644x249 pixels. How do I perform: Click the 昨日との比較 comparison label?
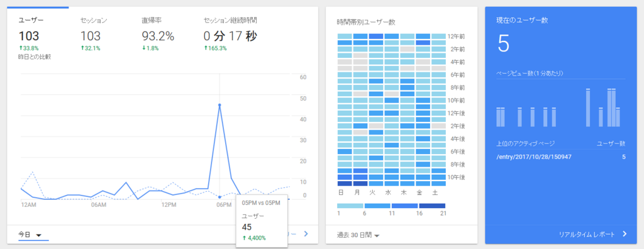point(35,57)
